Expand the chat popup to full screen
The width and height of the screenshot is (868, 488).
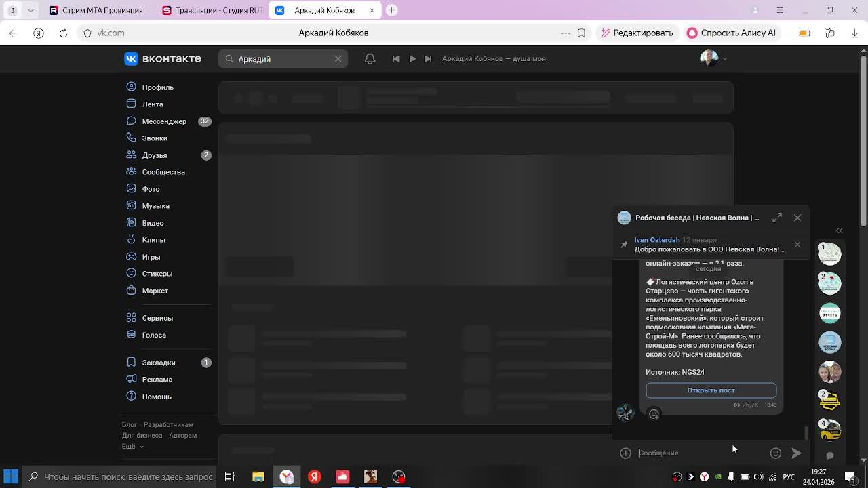click(x=777, y=218)
